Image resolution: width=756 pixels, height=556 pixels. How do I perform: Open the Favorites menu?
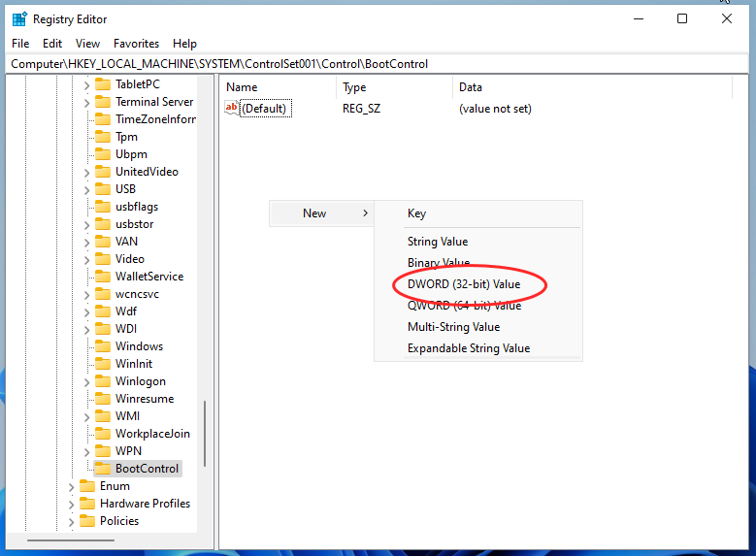point(137,44)
